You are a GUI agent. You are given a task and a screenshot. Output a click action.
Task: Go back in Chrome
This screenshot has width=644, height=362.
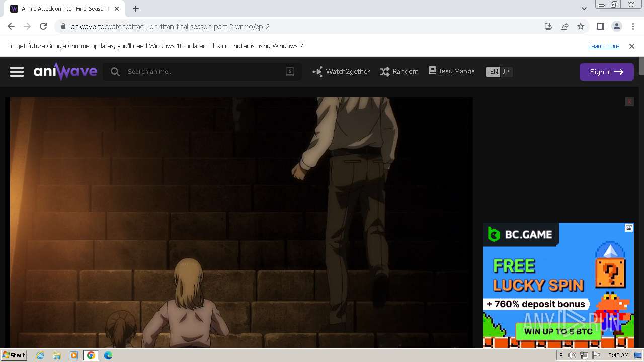click(11, 26)
